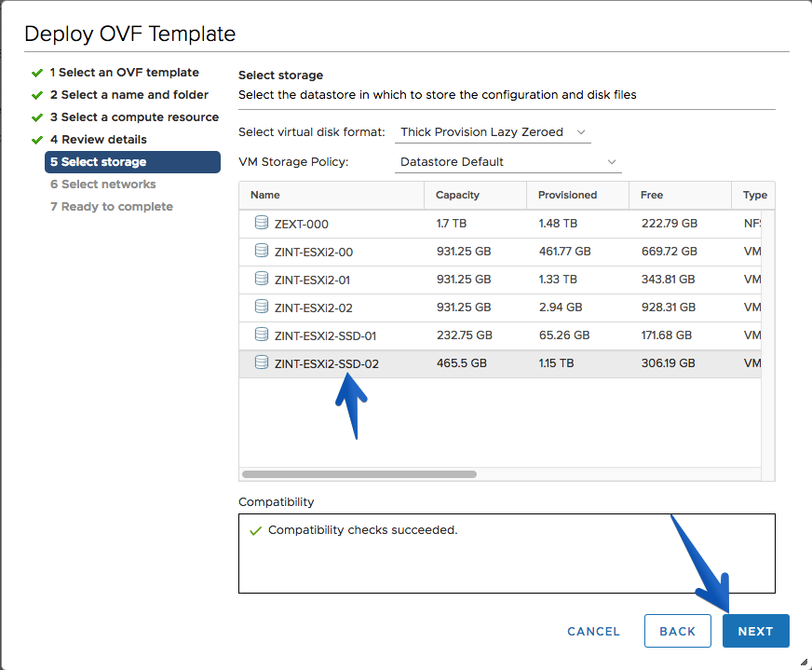
Task: Click the 1.7 TB capacity cell
Action: [x=451, y=224]
